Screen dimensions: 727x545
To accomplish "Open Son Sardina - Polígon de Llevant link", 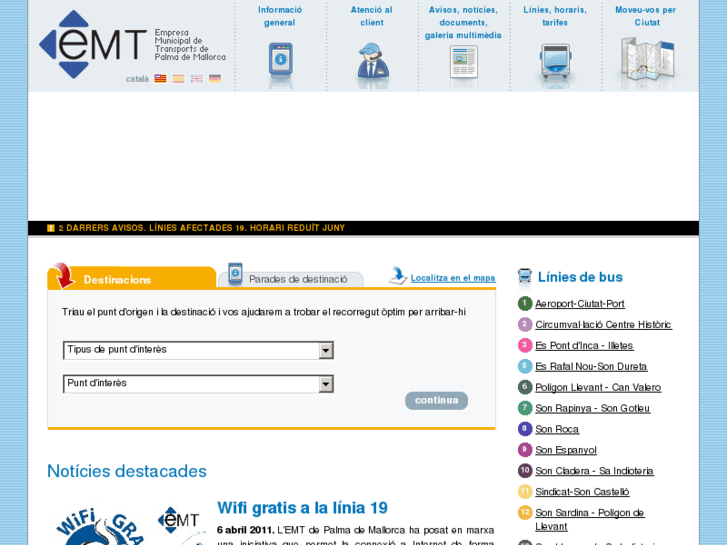I will (x=590, y=519).
